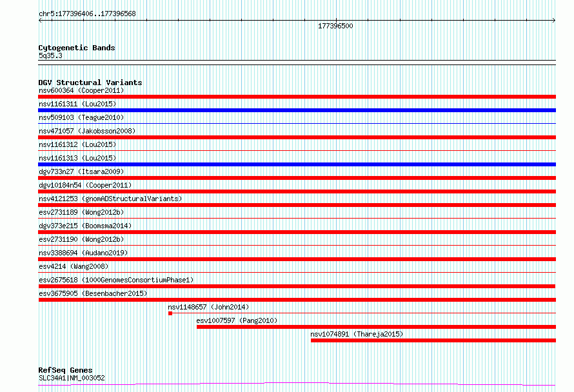This screenshot has height=392, width=574.
Task: Open dgv10184n54 (Cooper2011) variant details
Action: [85, 185]
